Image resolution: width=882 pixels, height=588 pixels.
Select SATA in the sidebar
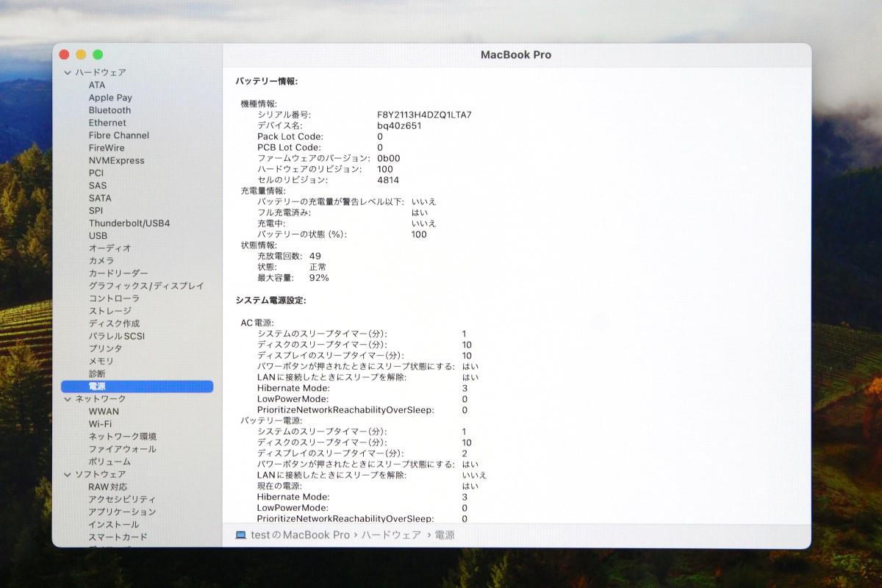pyautogui.click(x=100, y=198)
